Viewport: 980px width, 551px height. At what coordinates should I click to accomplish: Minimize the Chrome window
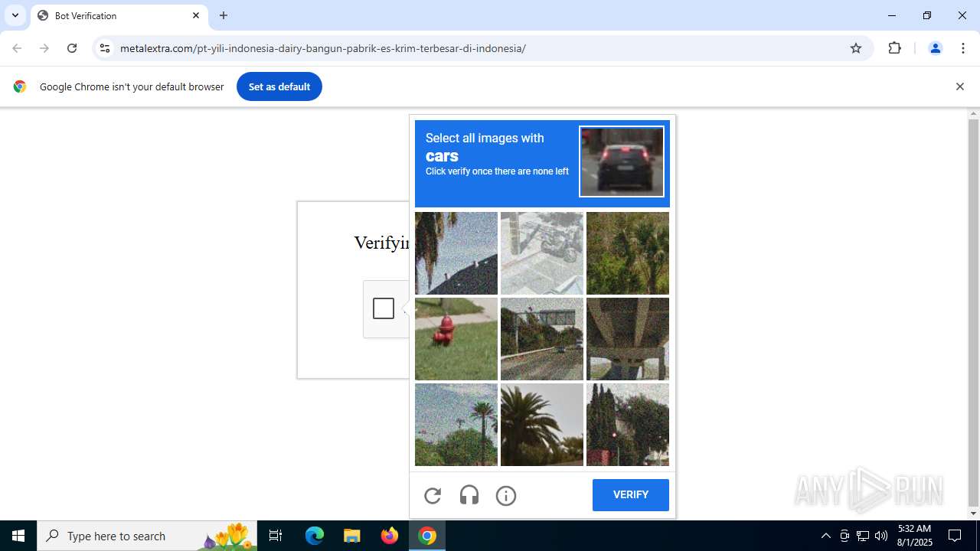892,15
